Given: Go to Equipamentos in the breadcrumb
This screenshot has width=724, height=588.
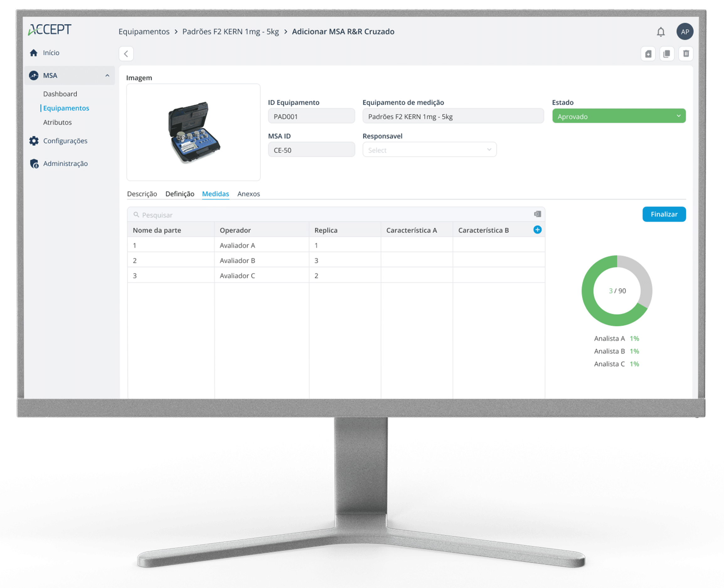Looking at the screenshot, I should tap(144, 32).
